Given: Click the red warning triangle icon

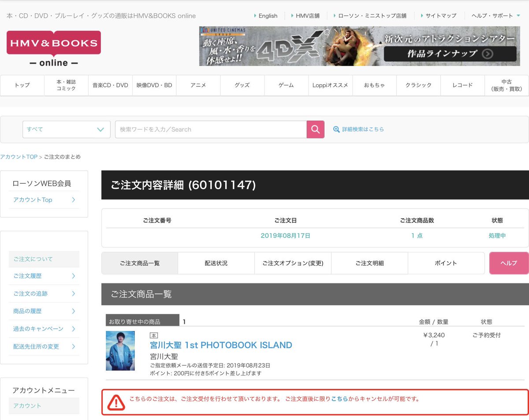Looking at the screenshot, I should pos(116,402).
